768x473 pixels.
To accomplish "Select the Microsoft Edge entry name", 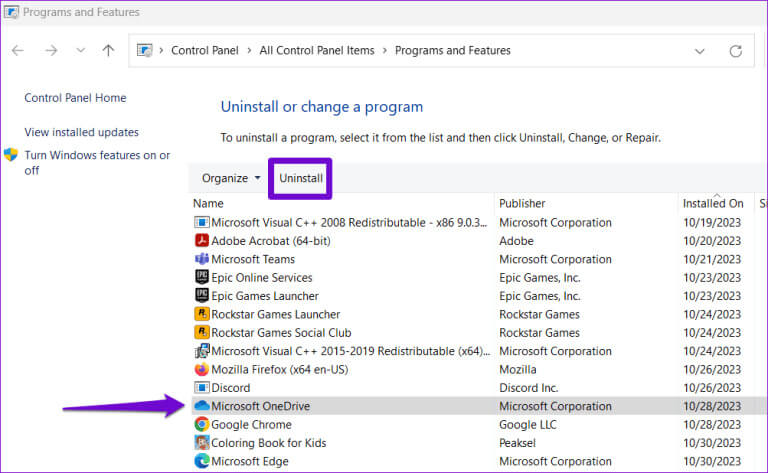I will [250, 461].
